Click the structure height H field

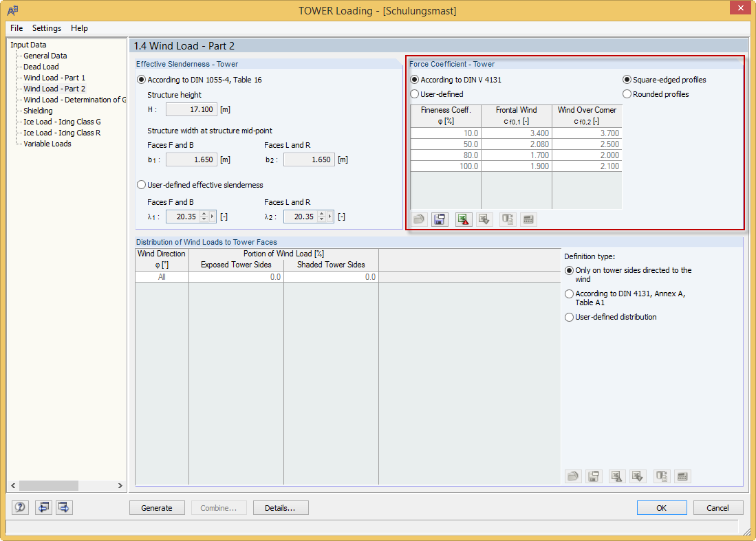click(191, 109)
